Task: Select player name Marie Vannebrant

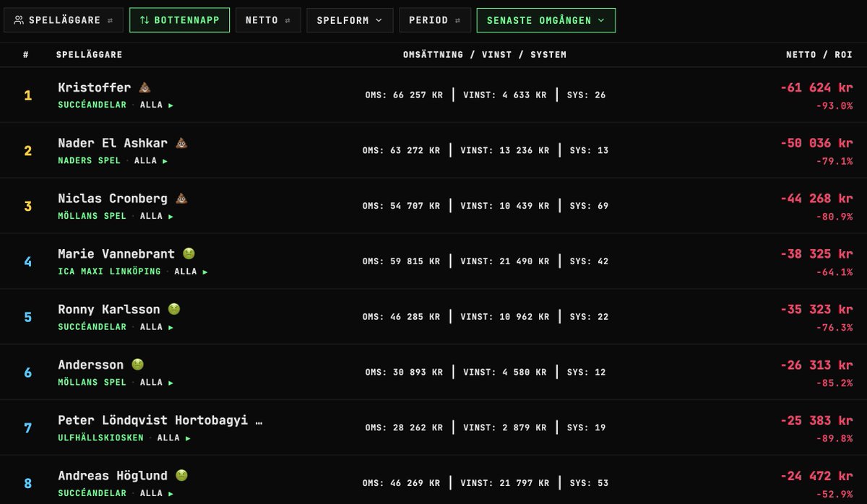Action: [116, 254]
